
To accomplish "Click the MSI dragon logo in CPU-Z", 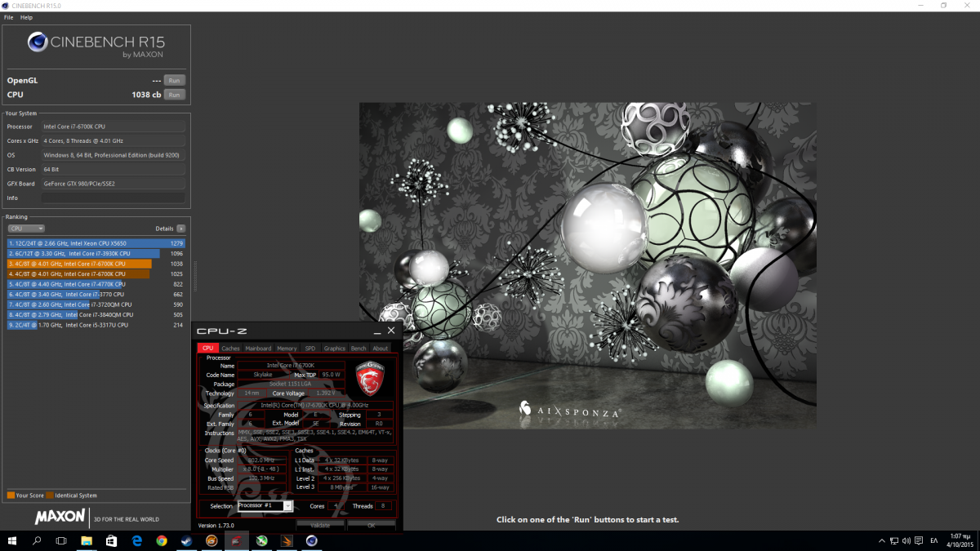I will [x=370, y=380].
